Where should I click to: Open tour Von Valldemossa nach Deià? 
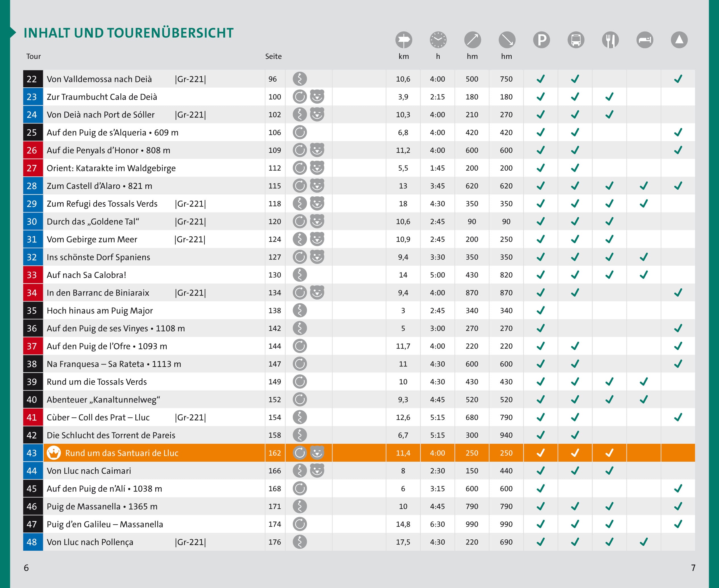point(99,79)
